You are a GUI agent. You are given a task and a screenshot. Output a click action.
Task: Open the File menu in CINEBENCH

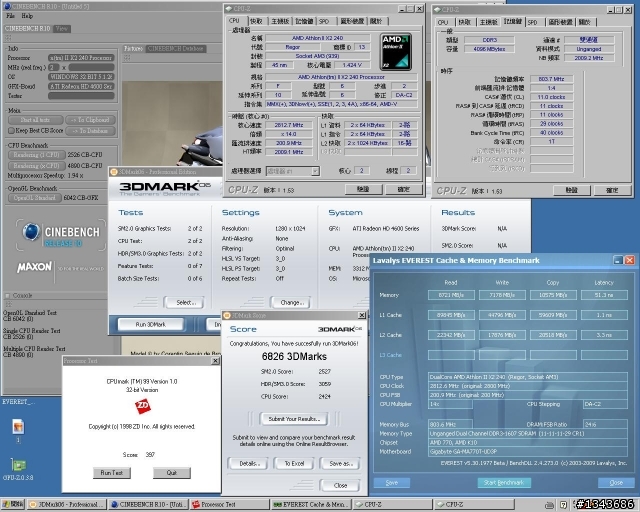click(x=11, y=16)
